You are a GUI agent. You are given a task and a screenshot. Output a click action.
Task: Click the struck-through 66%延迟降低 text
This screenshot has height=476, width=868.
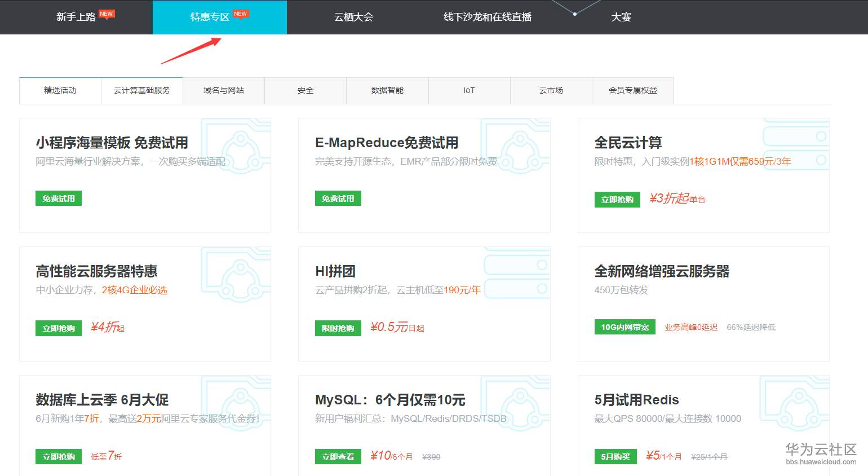pyautogui.click(x=751, y=327)
